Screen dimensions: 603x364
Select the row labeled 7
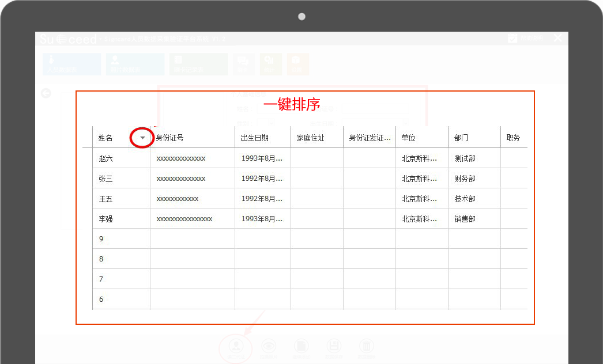click(310, 279)
